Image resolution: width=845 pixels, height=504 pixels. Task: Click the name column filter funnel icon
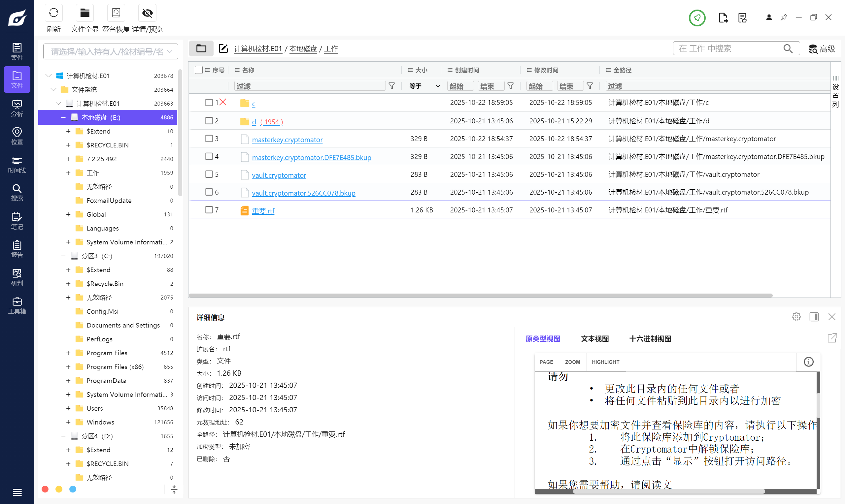click(392, 86)
